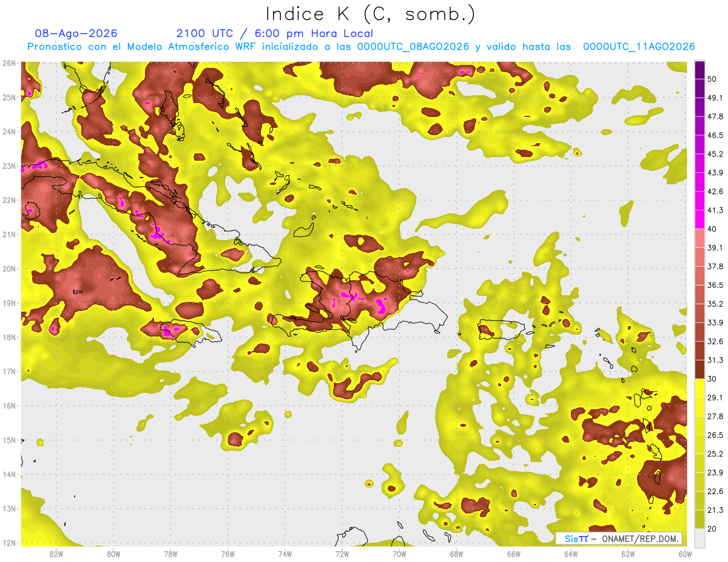Click the "45.2" color bar label
Image resolution: width=728 pixels, height=562 pixels.
coord(715,154)
